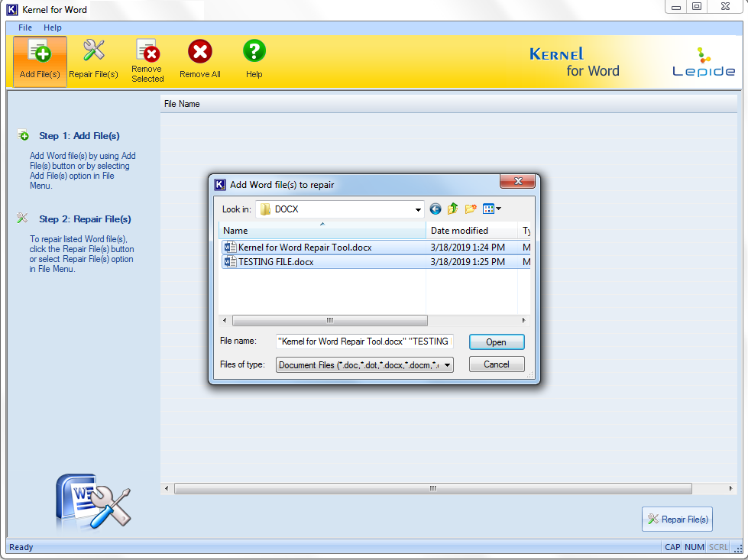Click the Ready status bar text
748x560 pixels.
(x=21, y=547)
